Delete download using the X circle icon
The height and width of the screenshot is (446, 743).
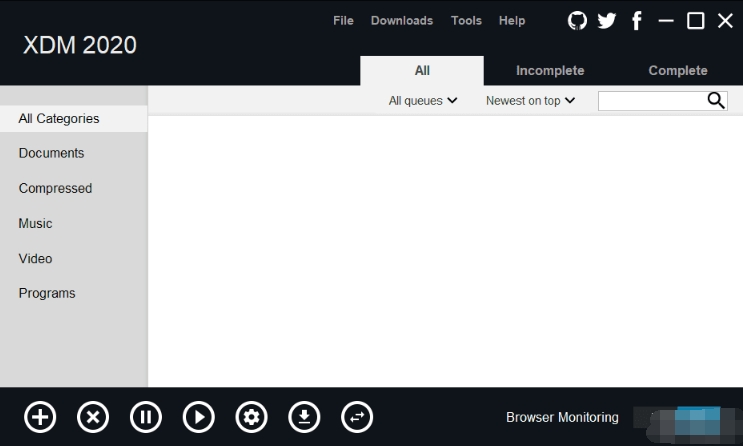point(93,417)
